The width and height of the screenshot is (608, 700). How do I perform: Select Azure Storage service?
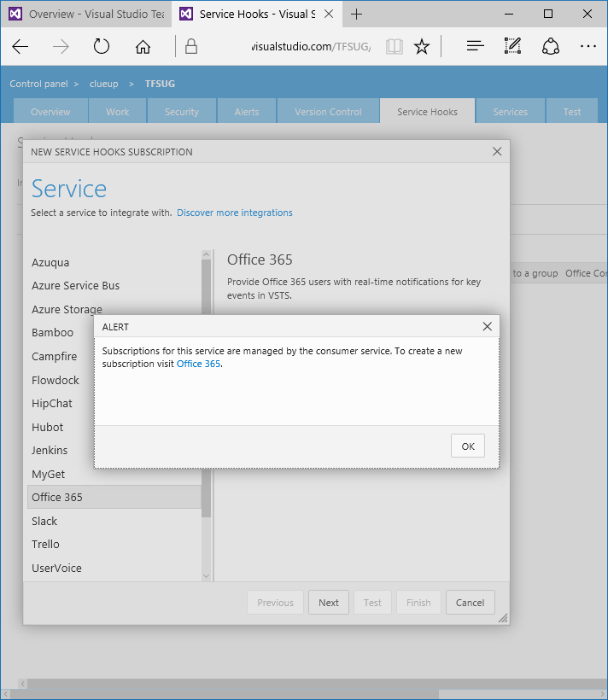pos(114,309)
